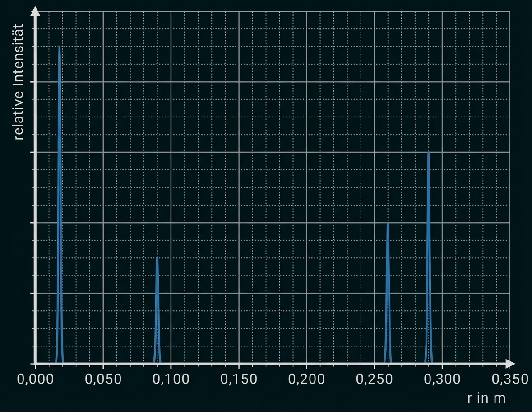This screenshot has width=532, height=412.
Task: Click the tick label "0,050"
Action: click(102, 379)
